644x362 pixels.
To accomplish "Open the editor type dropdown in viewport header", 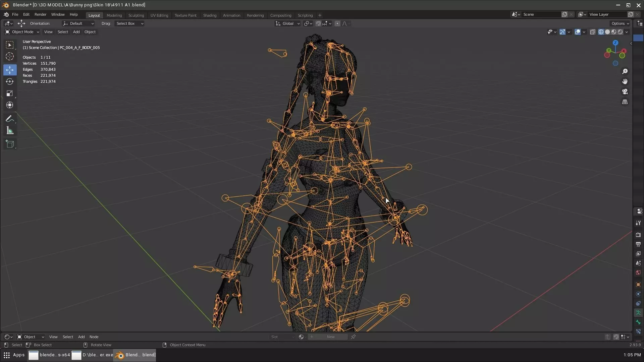I will tap(8, 23).
